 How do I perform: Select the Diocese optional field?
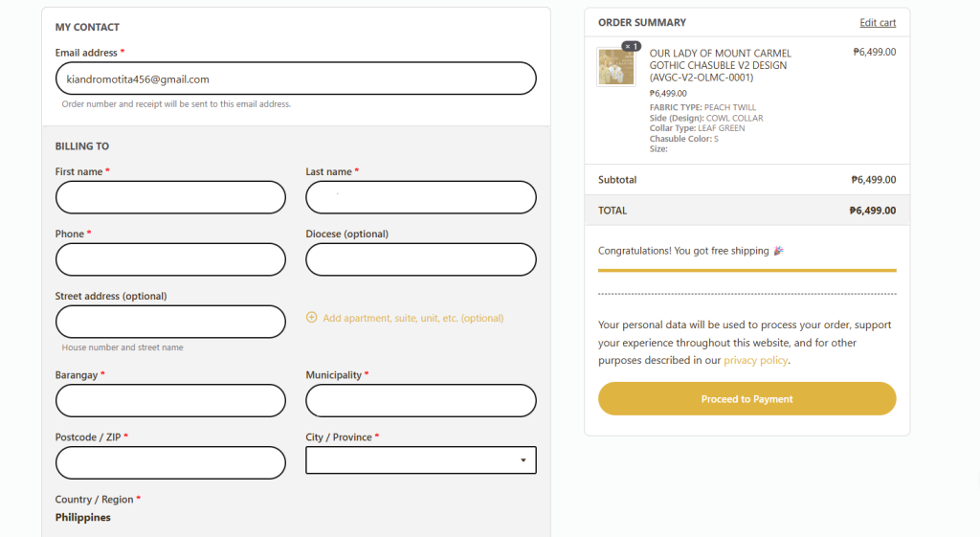pos(421,259)
